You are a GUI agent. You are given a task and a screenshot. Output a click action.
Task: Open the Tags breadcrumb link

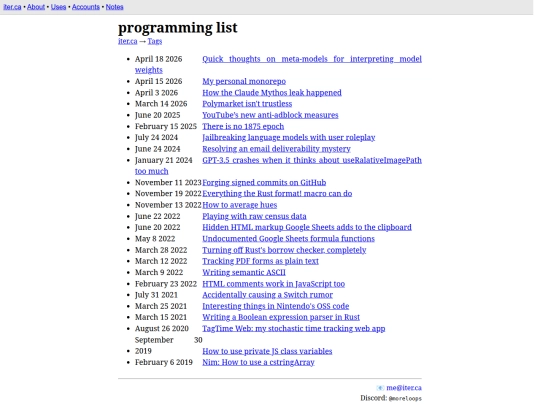pos(155,41)
